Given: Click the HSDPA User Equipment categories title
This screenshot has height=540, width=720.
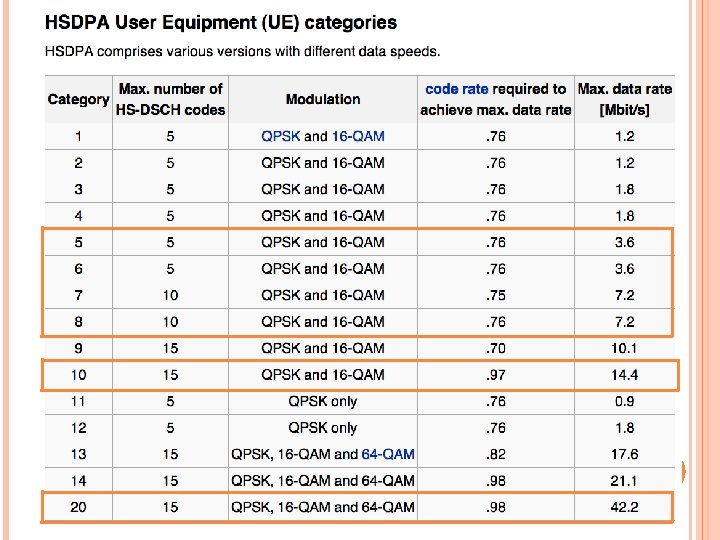Looking at the screenshot, I should pos(220,22).
